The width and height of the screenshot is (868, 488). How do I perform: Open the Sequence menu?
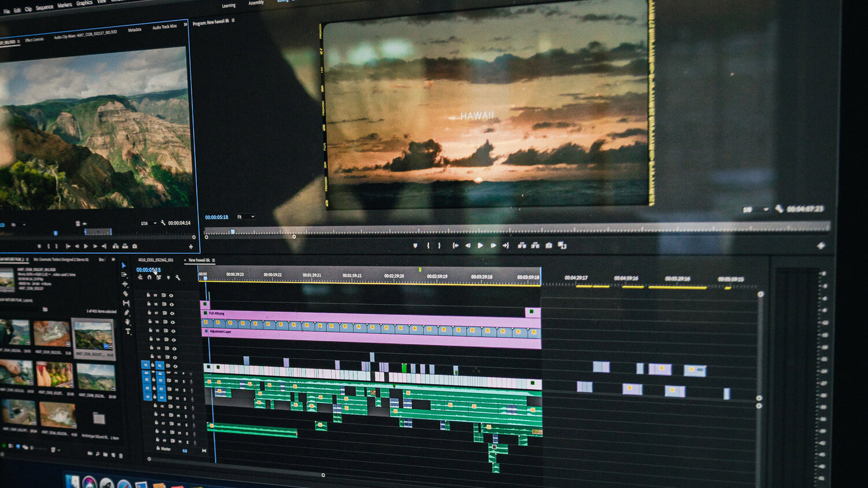(45, 8)
